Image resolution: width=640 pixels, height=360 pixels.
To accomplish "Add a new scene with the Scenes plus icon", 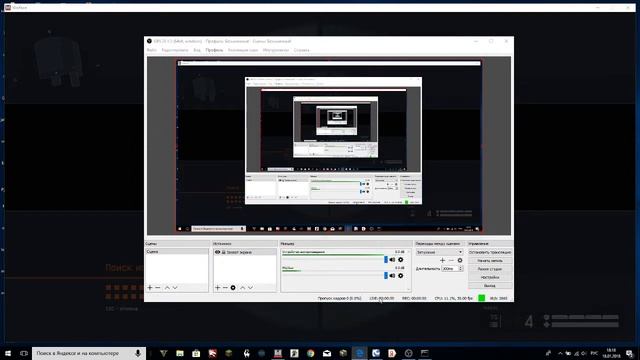I will [x=150, y=288].
